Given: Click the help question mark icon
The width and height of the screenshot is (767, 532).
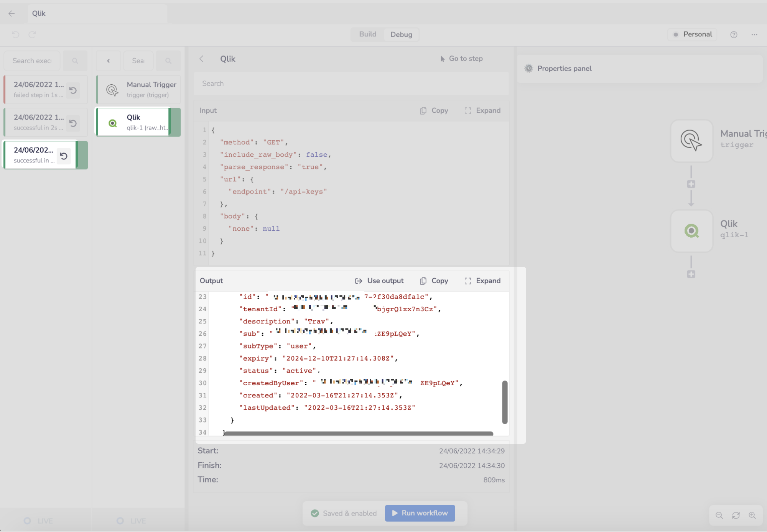Looking at the screenshot, I should pos(734,34).
